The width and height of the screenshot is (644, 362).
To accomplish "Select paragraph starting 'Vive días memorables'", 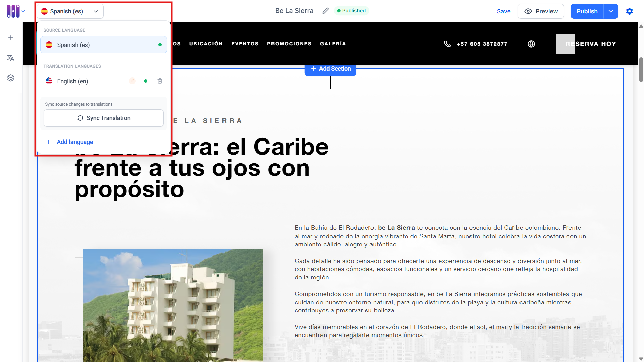I will coord(437,331).
